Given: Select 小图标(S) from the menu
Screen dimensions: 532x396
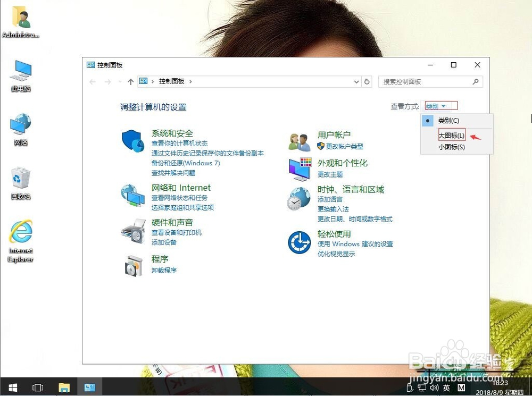Looking at the screenshot, I should [451, 147].
